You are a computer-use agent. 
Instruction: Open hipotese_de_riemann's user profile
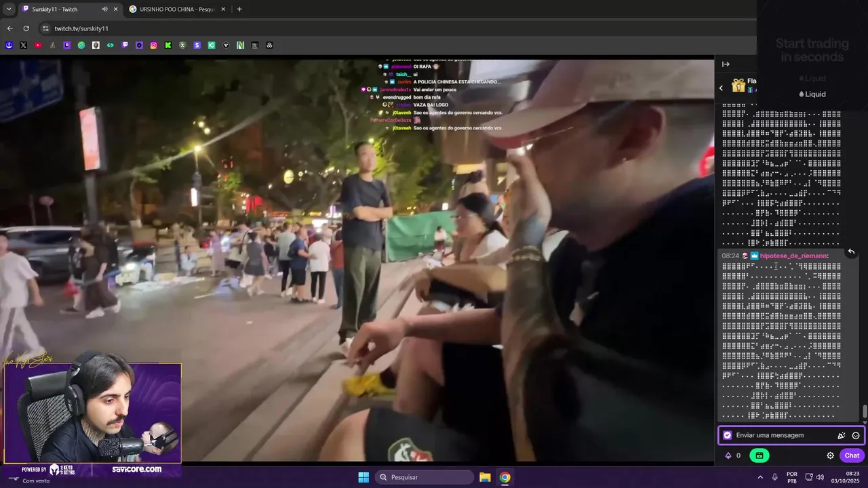(x=793, y=256)
